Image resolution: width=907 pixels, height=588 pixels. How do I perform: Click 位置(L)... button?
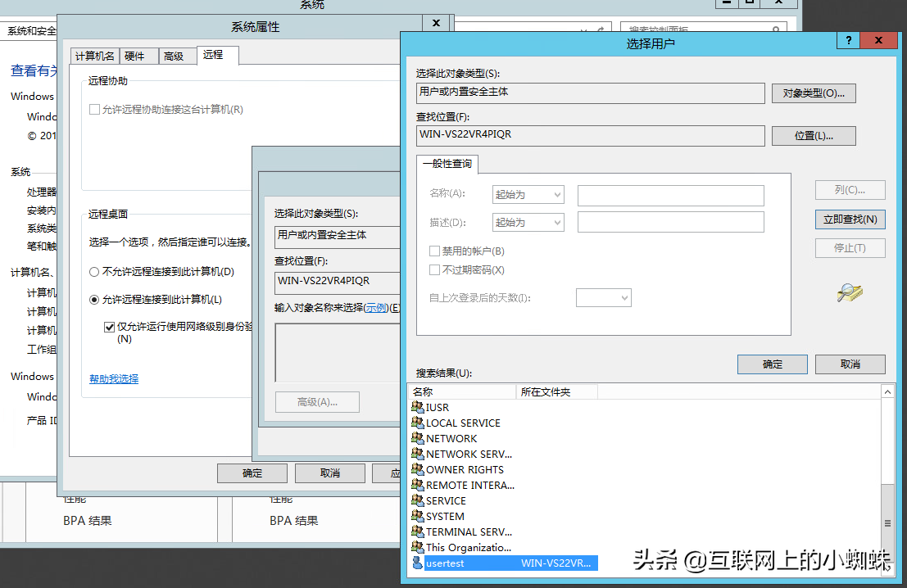tap(814, 137)
